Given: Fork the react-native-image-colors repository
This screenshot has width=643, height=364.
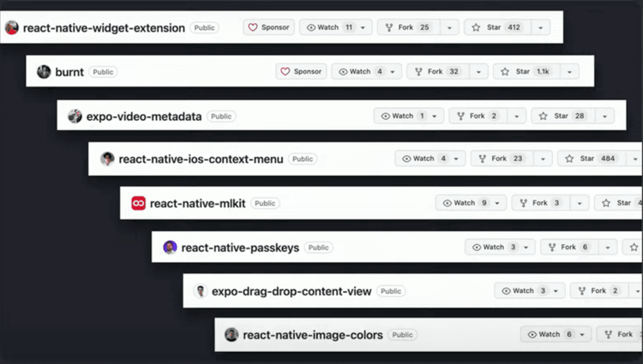Looking at the screenshot, I should click(620, 335).
